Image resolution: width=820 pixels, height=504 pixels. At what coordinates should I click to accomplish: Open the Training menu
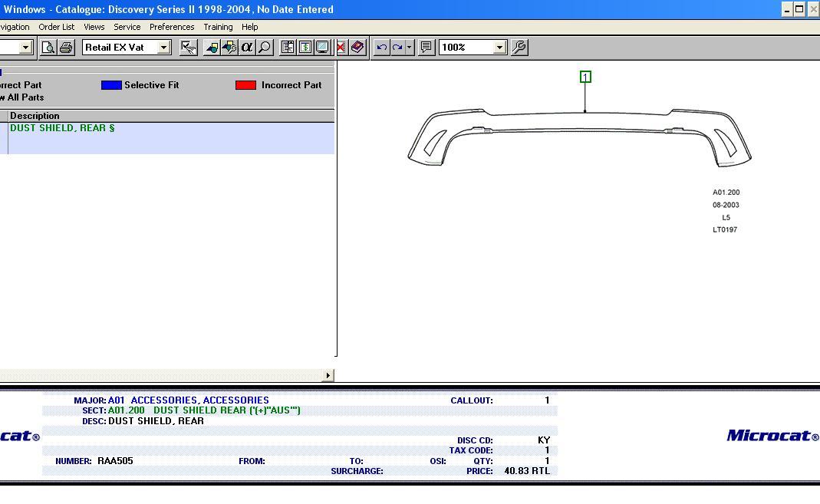click(x=218, y=27)
